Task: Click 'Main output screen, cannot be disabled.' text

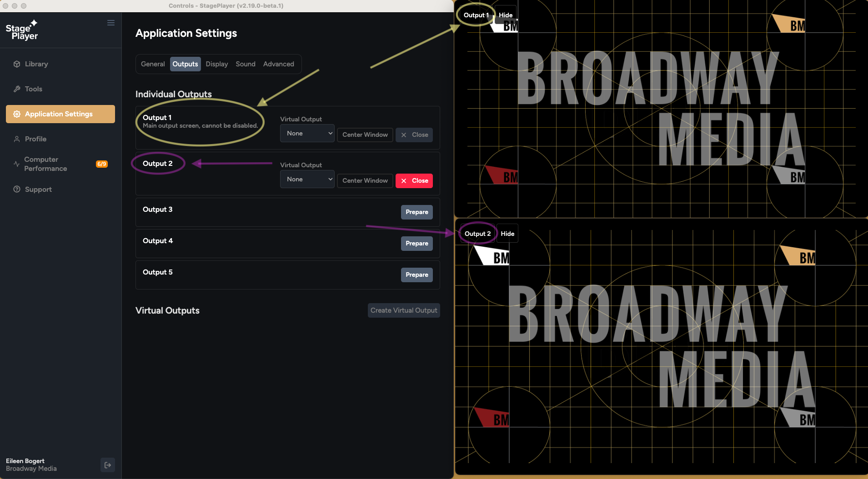Action: [x=200, y=126]
